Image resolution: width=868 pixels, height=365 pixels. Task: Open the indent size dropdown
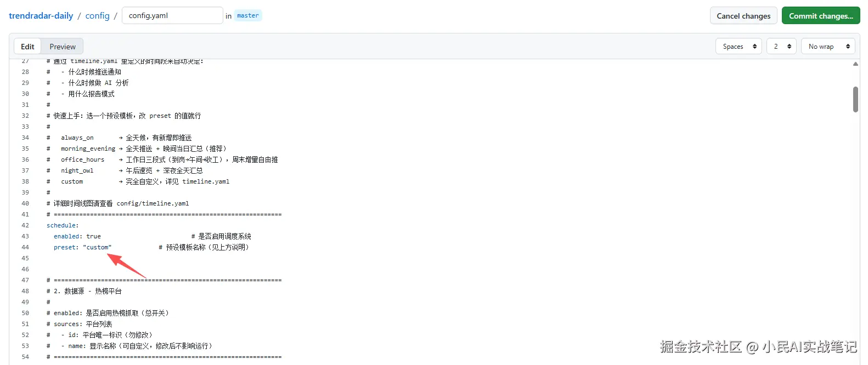pyautogui.click(x=781, y=47)
